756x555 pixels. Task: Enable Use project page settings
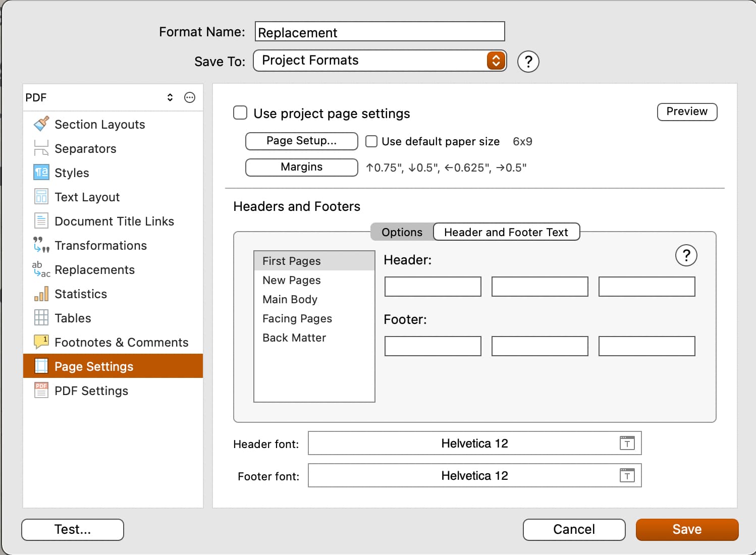240,113
